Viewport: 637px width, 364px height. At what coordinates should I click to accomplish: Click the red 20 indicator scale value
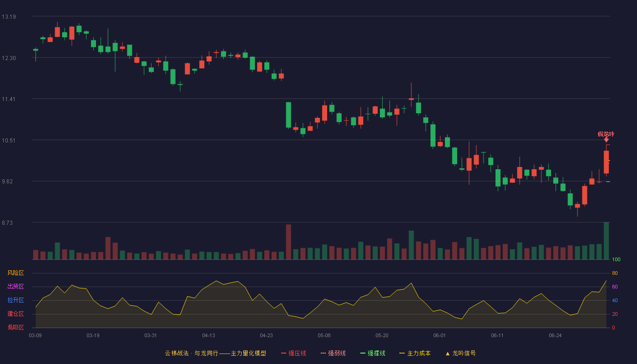click(615, 314)
